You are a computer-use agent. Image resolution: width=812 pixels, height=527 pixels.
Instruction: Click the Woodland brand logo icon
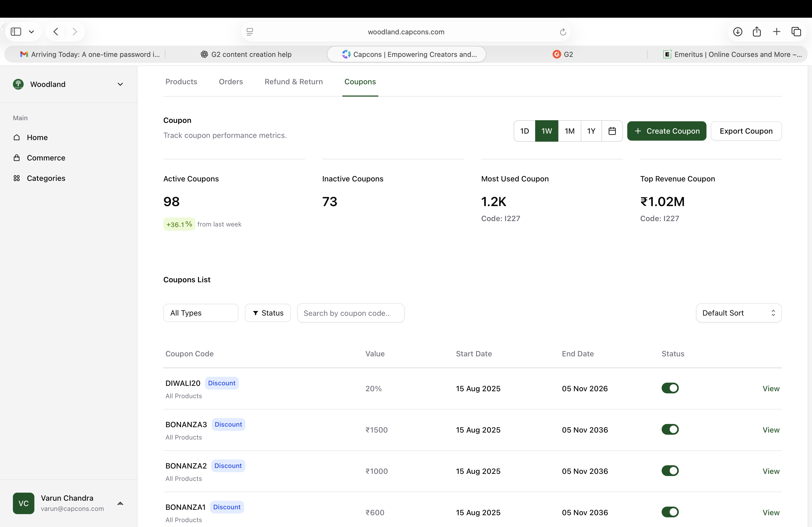click(18, 84)
